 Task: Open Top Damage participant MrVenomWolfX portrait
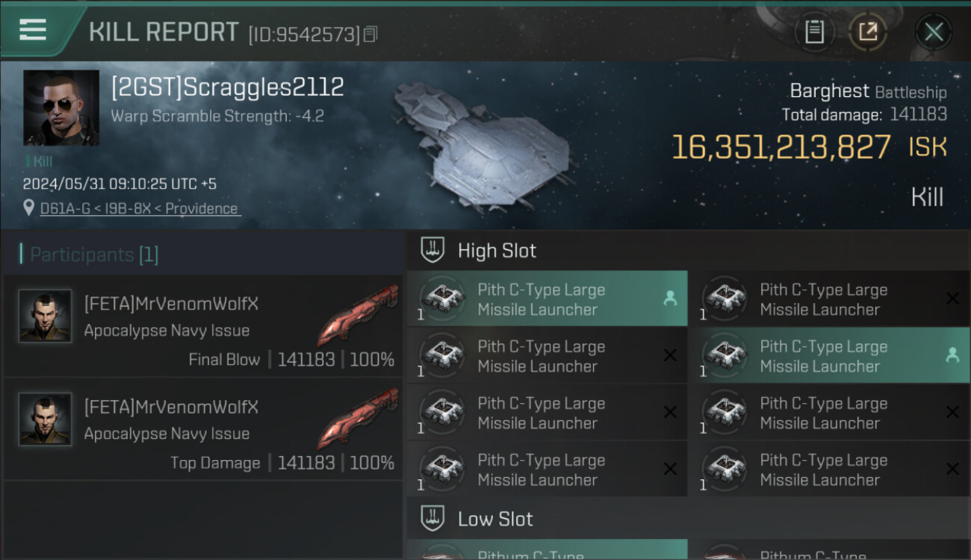pyautogui.click(x=46, y=419)
